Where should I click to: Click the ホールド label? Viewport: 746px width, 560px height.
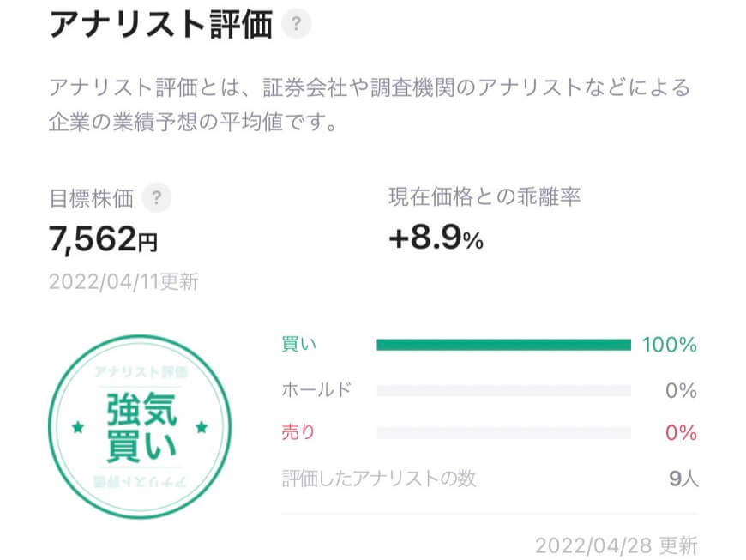tap(316, 390)
